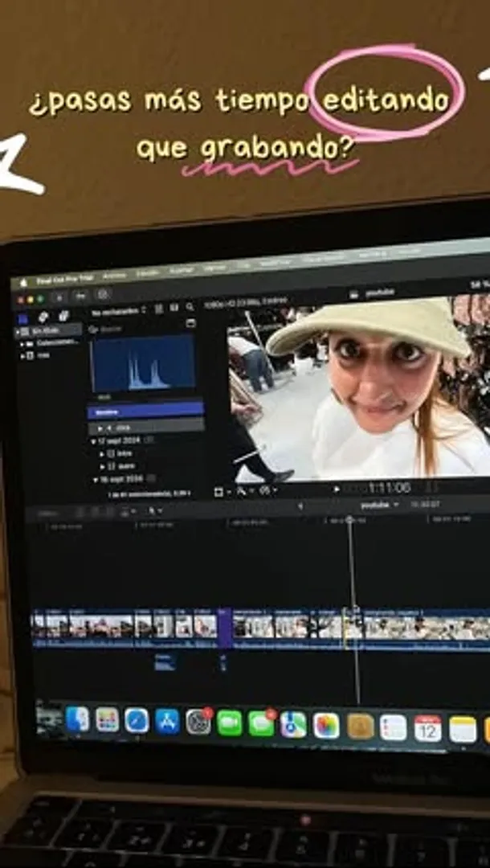This screenshot has height=868, width=490.
Task: Click the clip appearance icon in browser
Action: point(159,309)
